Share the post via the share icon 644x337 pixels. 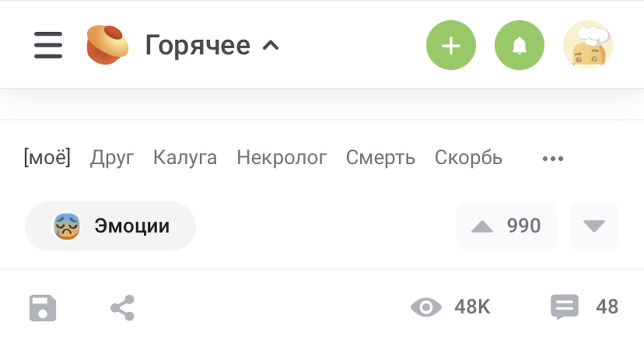click(122, 306)
